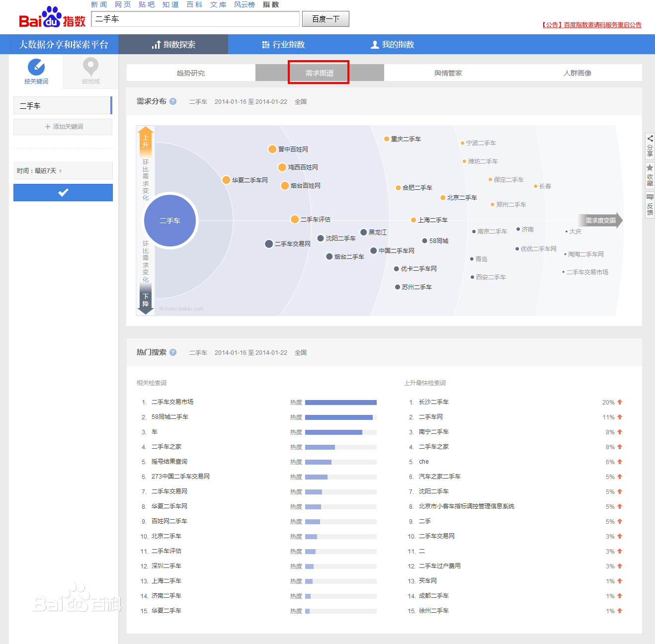Image resolution: width=655 pixels, height=644 pixels.
Task: Click the 二手车交易网 dark node
Action: [269, 244]
